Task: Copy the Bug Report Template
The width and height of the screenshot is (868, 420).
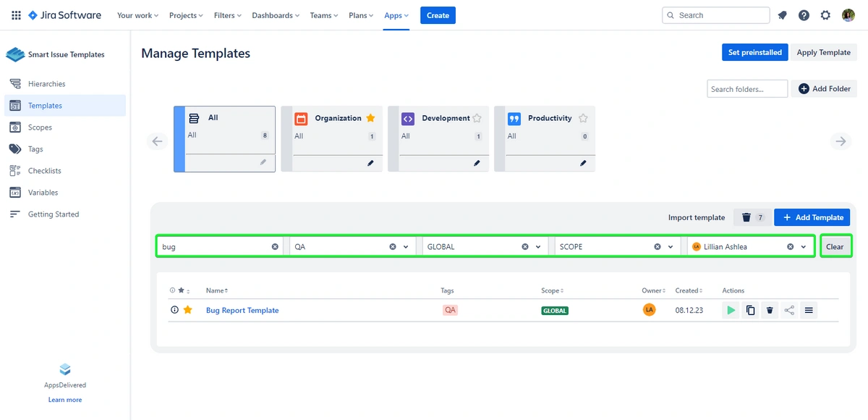Action: click(x=750, y=310)
